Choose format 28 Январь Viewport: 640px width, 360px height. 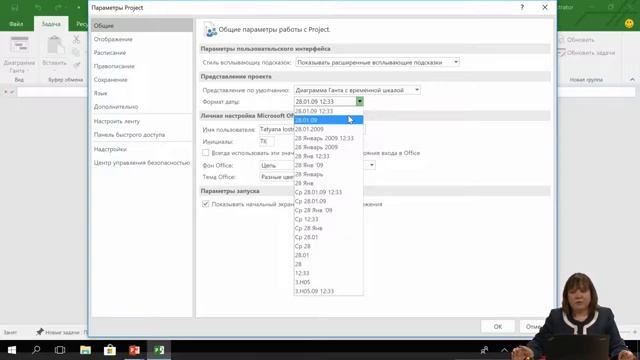coord(328,174)
